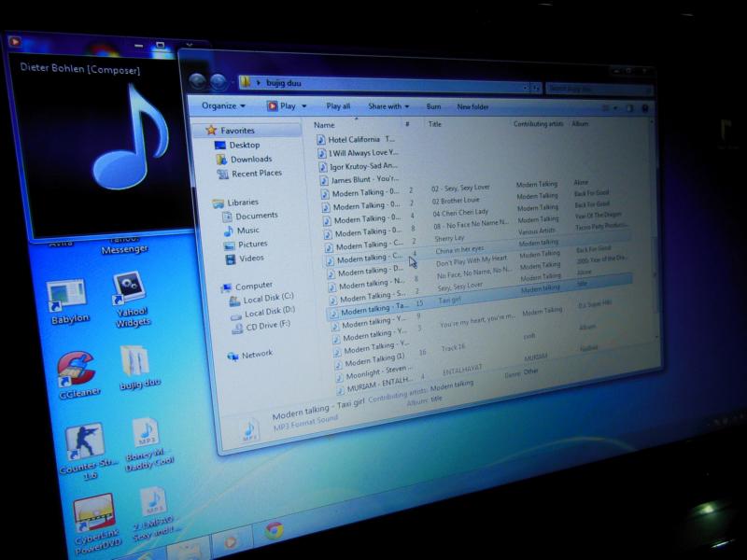The height and width of the screenshot is (560, 747).
Task: Sort by Contributing artists column header
Action: tap(539, 124)
